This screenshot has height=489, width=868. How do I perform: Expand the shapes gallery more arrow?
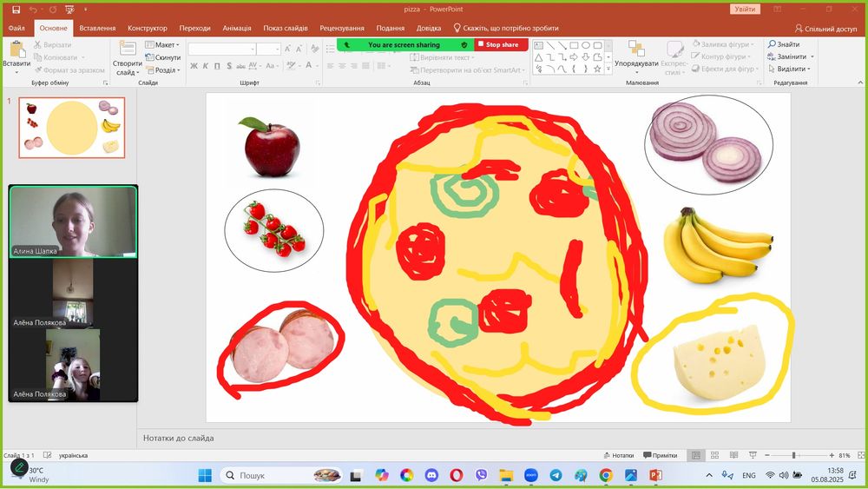pos(608,69)
